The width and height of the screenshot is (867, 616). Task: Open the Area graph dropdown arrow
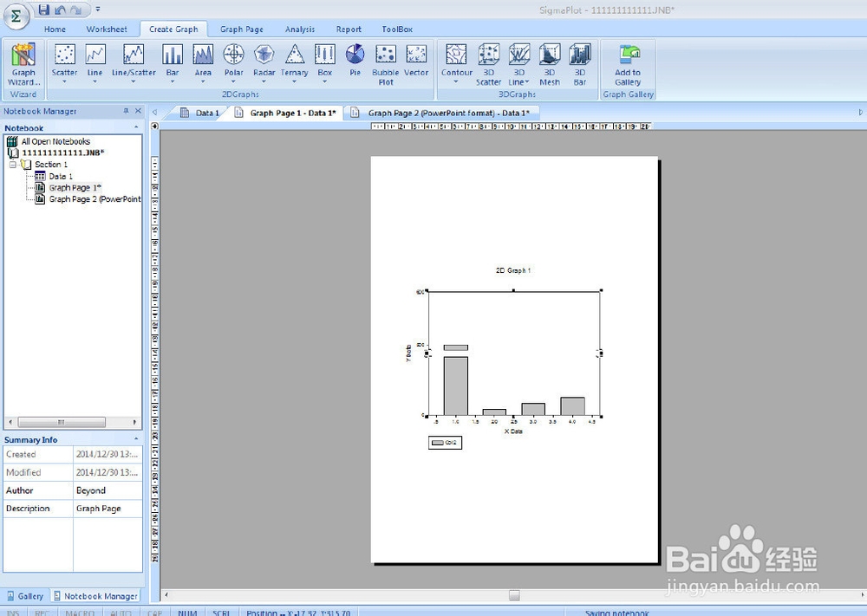pyautogui.click(x=203, y=81)
